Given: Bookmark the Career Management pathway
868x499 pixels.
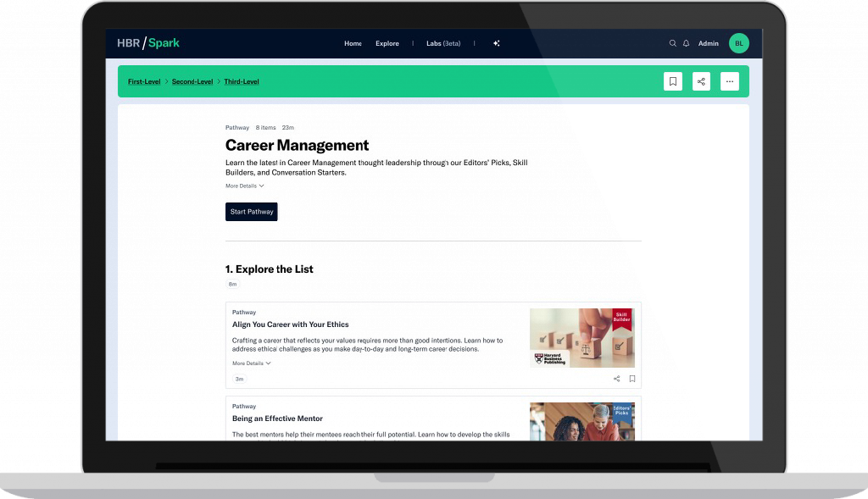Looking at the screenshot, I should [x=673, y=81].
